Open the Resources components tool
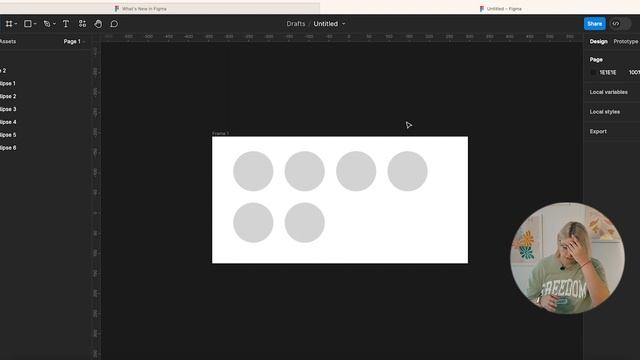 click(x=82, y=24)
